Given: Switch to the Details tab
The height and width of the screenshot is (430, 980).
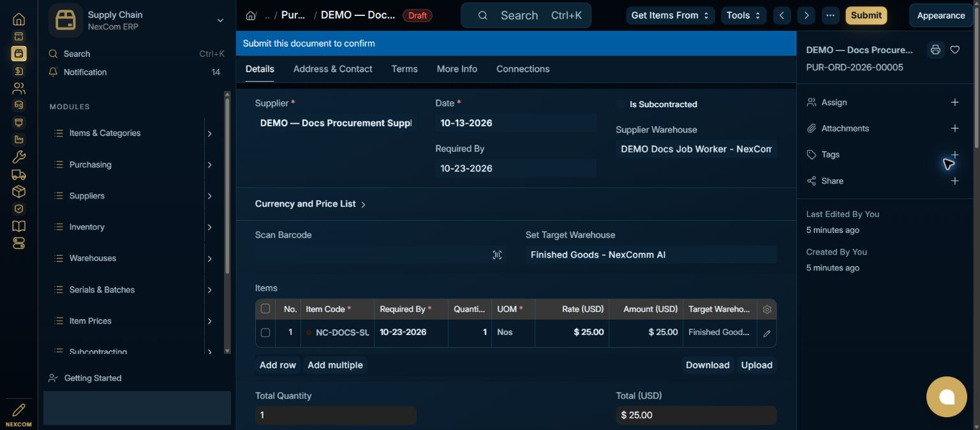Looking at the screenshot, I should tap(260, 69).
